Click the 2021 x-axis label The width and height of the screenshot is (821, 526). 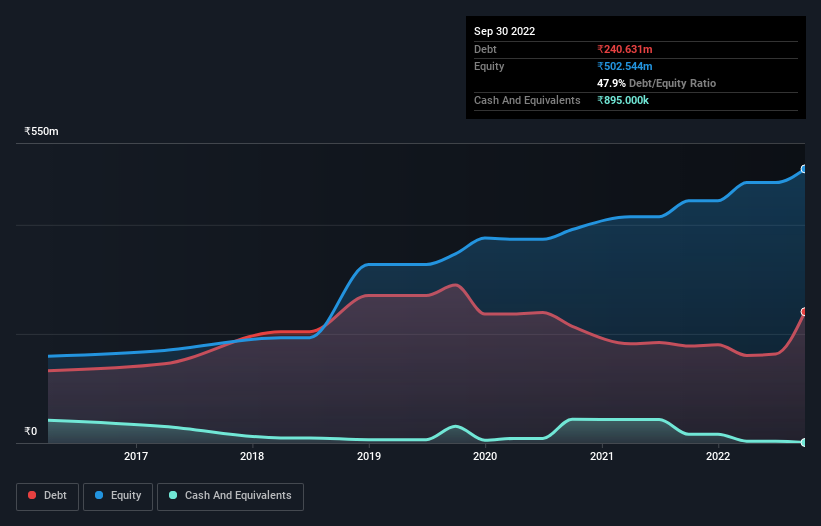602,456
